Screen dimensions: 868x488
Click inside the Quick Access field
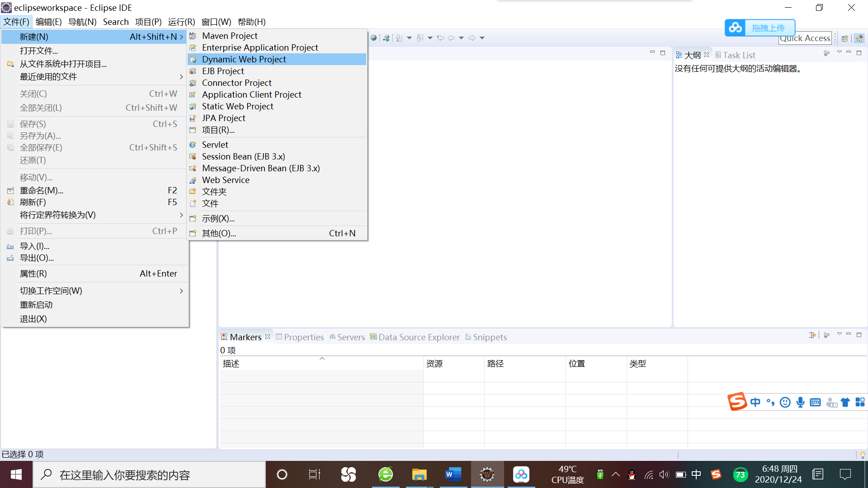point(805,38)
